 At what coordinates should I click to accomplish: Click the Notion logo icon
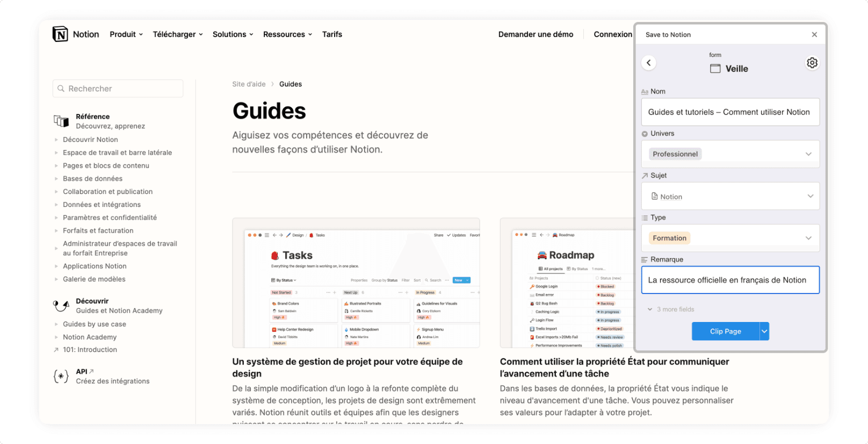[x=60, y=34]
